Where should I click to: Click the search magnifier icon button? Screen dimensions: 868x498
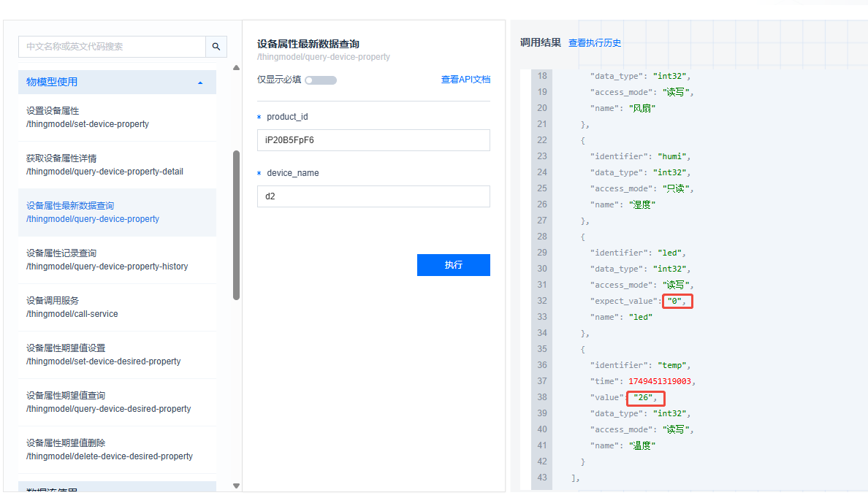click(216, 47)
